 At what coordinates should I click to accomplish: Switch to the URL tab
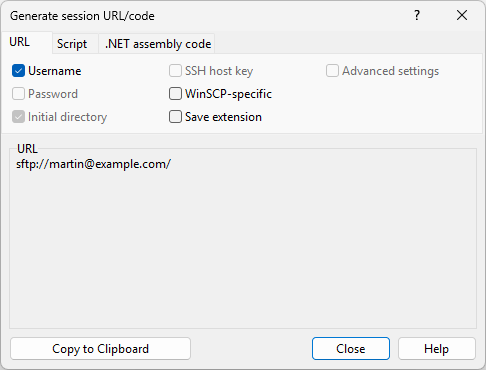20,42
